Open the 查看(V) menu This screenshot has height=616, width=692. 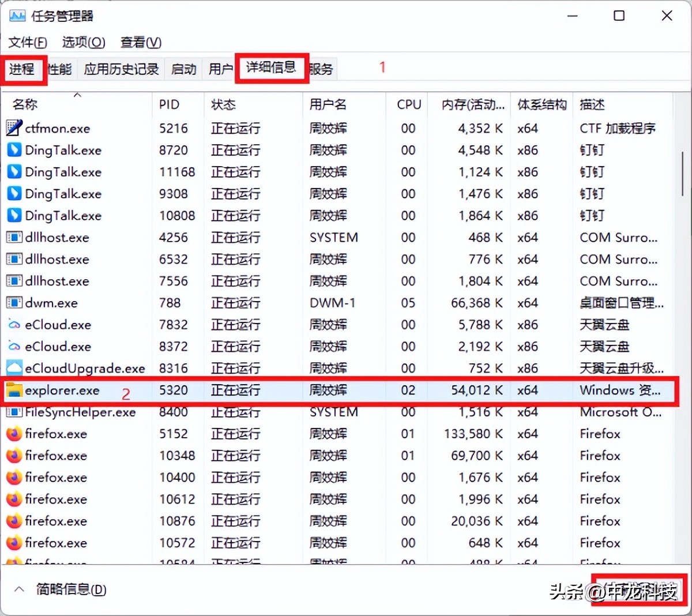pos(140,42)
